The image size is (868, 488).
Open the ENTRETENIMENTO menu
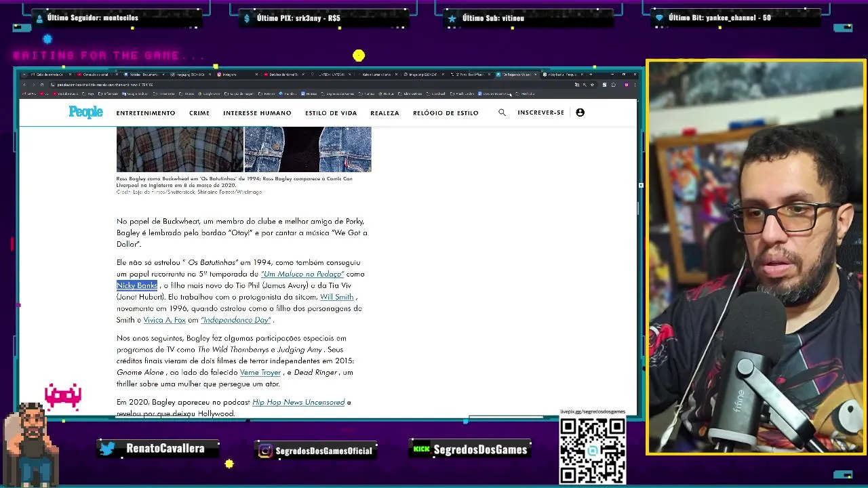[146, 113]
